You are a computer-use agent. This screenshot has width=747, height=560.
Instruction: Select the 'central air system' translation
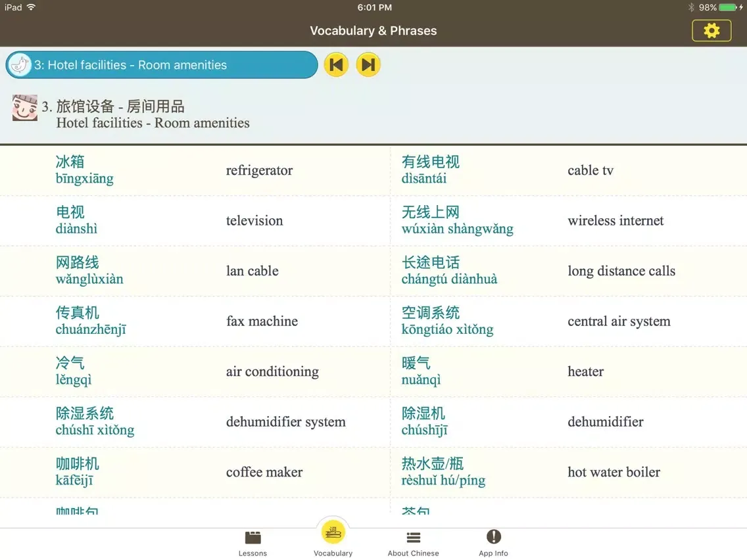[619, 321]
